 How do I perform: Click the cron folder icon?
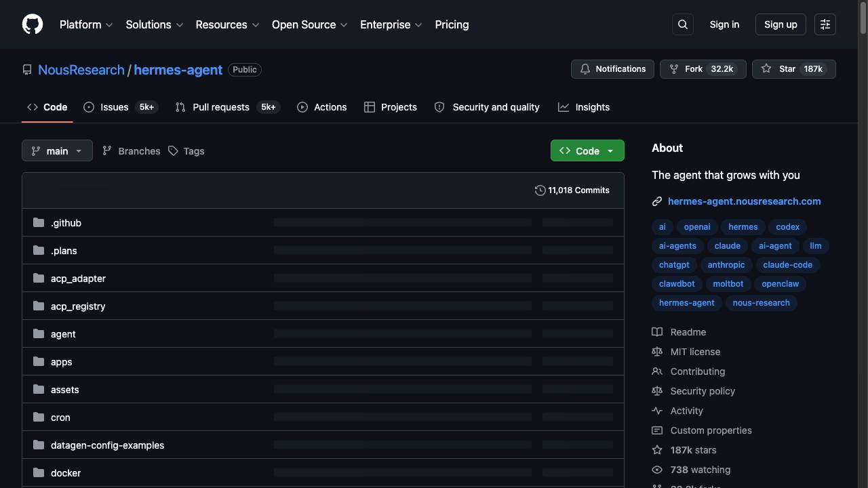[x=39, y=417]
